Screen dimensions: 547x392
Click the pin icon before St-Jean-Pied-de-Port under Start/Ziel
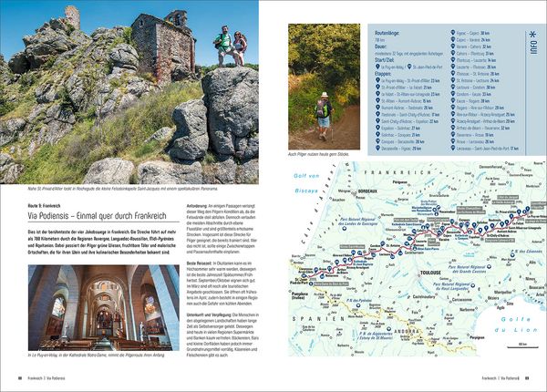click(409, 67)
